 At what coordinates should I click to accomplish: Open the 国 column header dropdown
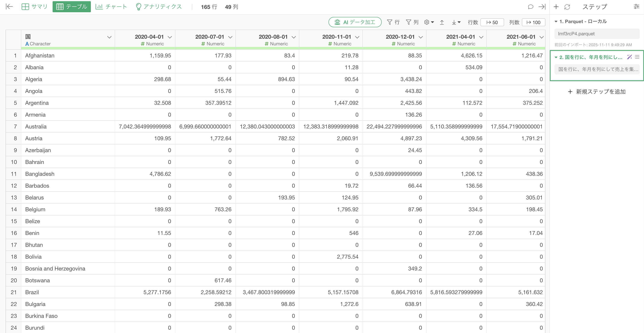pyautogui.click(x=109, y=37)
